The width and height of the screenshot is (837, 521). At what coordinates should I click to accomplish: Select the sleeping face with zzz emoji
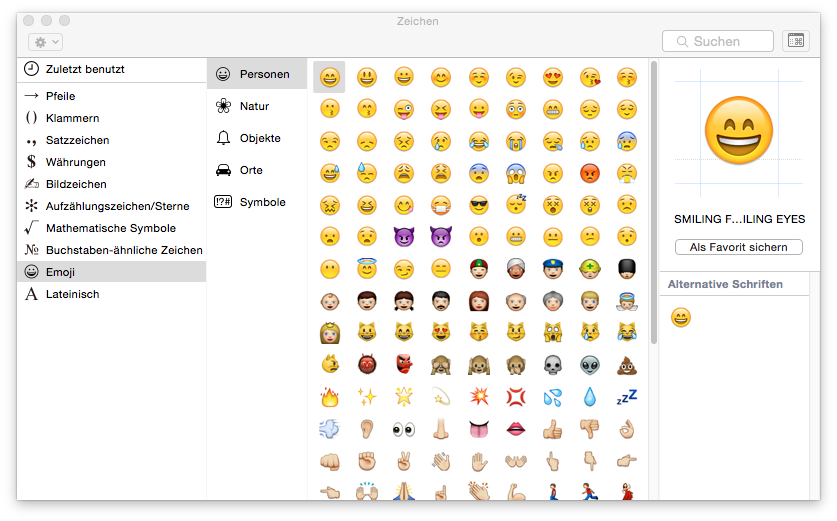click(x=516, y=205)
